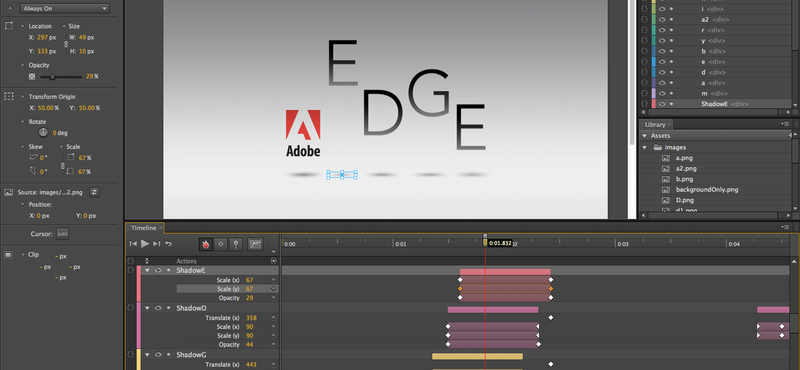800x370 pixels.
Task: Click the Opacity keyframe diamond in Properties
Action: tap(22, 65)
